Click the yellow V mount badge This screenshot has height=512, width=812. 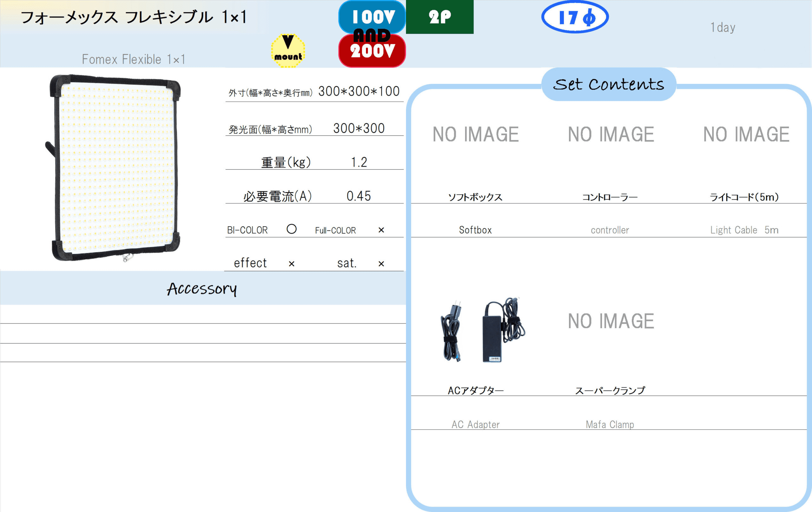pyautogui.click(x=288, y=50)
